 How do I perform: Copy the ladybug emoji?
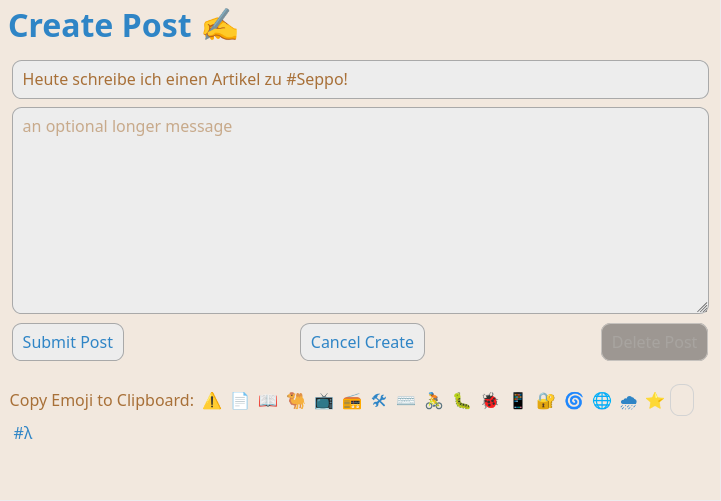(x=490, y=401)
